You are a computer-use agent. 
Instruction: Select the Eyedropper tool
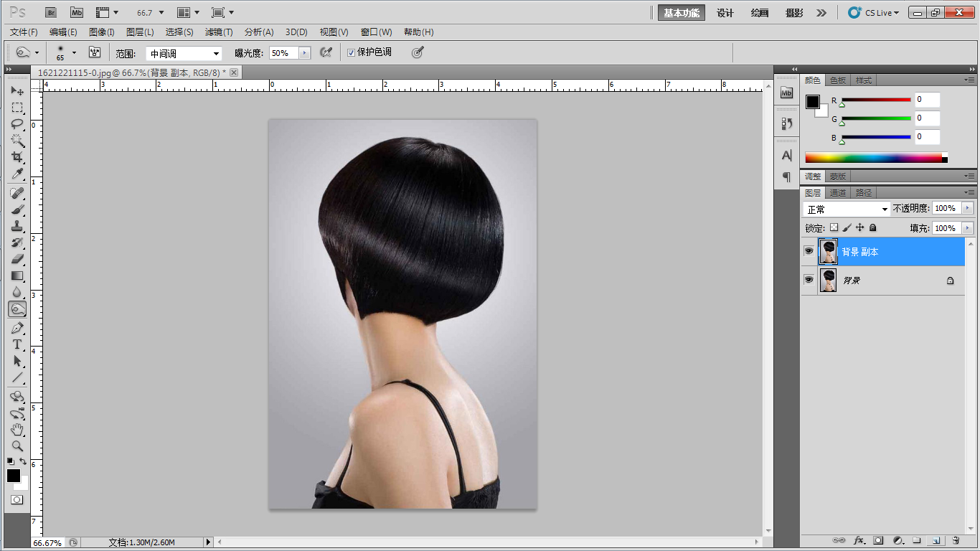coord(17,174)
